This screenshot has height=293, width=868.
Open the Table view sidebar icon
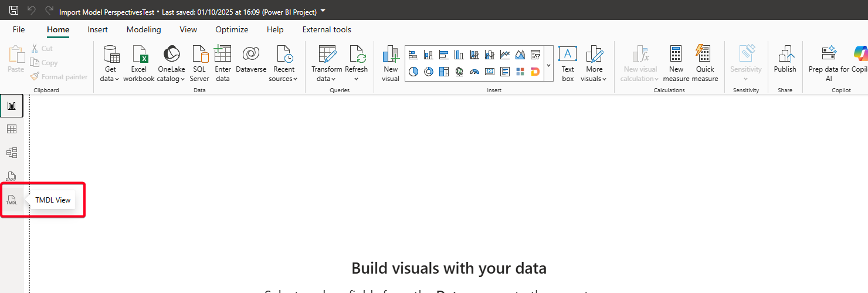click(x=12, y=129)
